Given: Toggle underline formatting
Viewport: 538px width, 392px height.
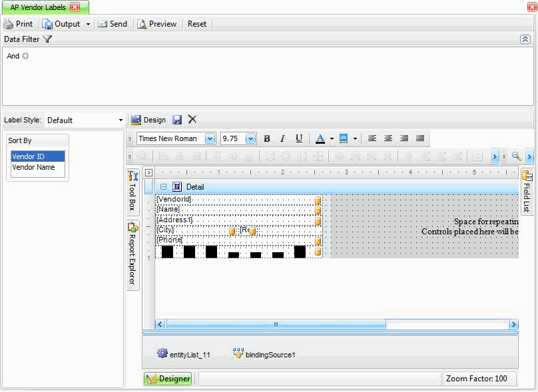Looking at the screenshot, I should click(299, 138).
